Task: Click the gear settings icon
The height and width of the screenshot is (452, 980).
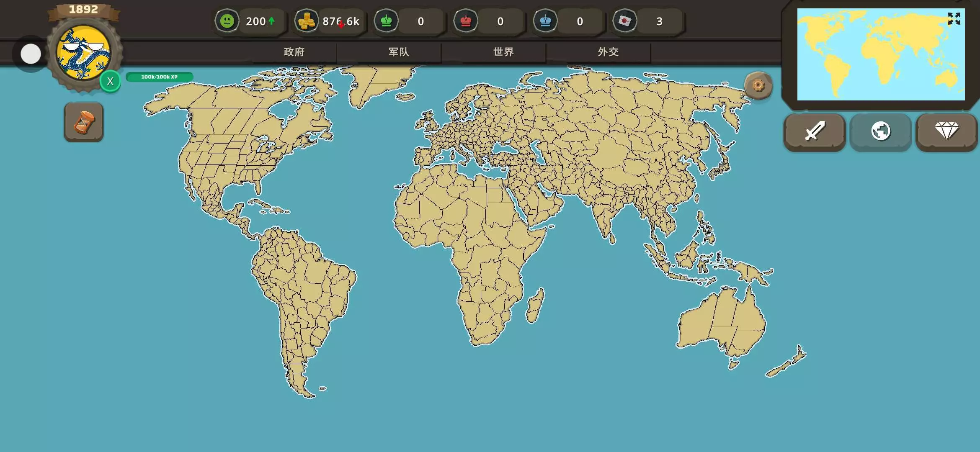Action: coord(758,86)
